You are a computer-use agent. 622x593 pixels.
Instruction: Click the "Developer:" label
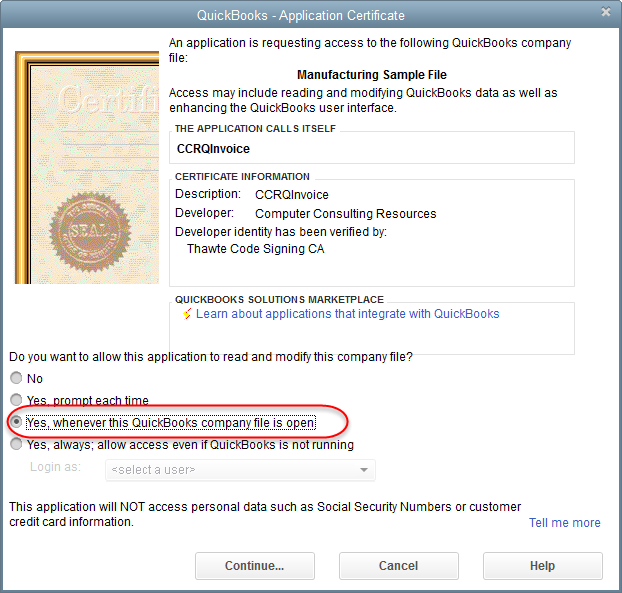click(x=204, y=213)
